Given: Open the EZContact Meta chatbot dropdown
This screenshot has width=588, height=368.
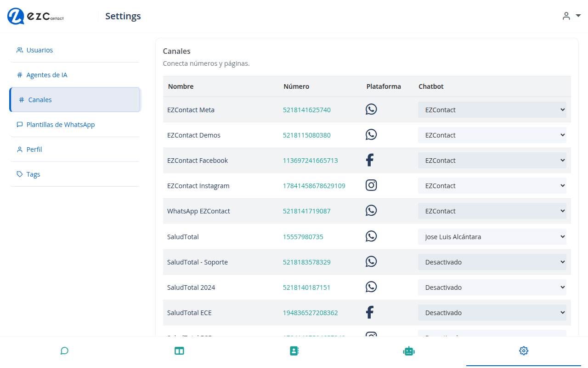Looking at the screenshot, I should pyautogui.click(x=492, y=109).
